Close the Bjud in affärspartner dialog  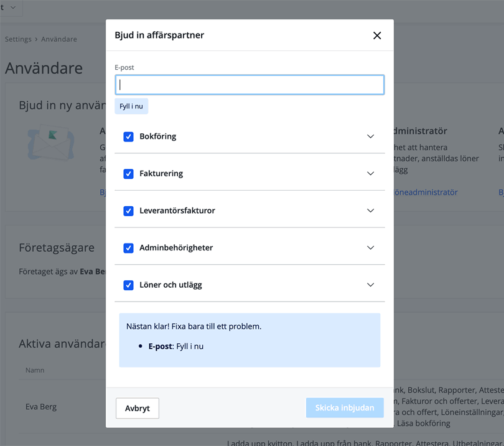tap(376, 36)
